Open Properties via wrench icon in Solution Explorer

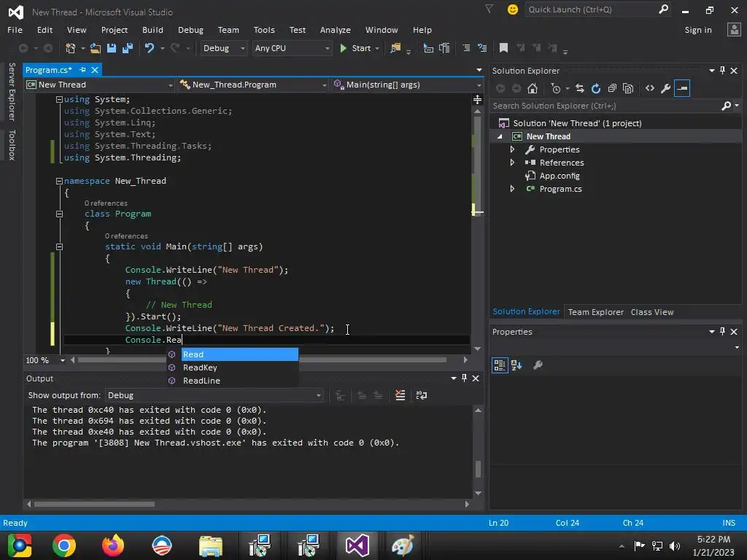click(666, 88)
